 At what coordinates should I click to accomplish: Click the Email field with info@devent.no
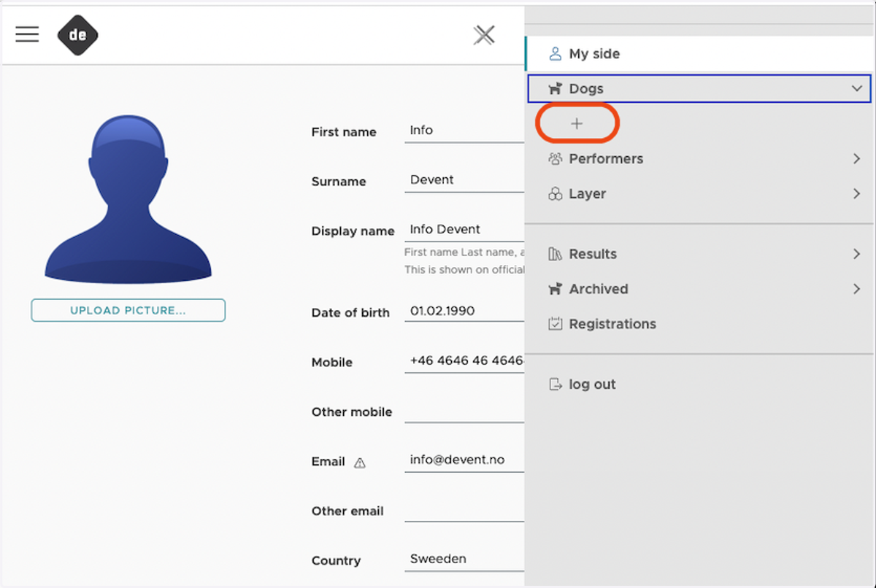464,460
